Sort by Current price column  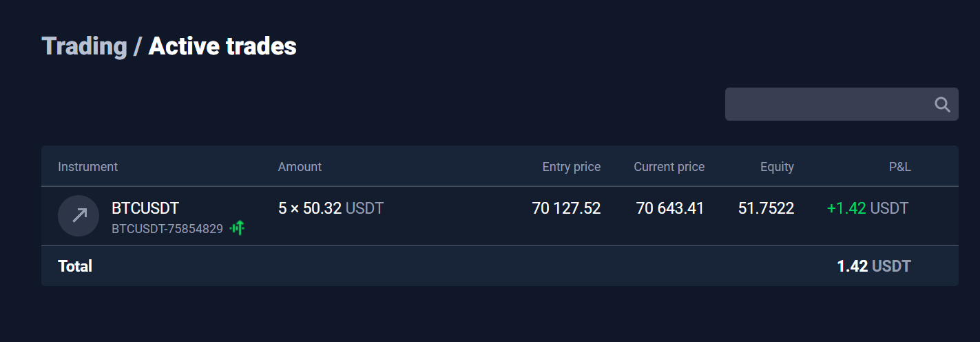669,167
